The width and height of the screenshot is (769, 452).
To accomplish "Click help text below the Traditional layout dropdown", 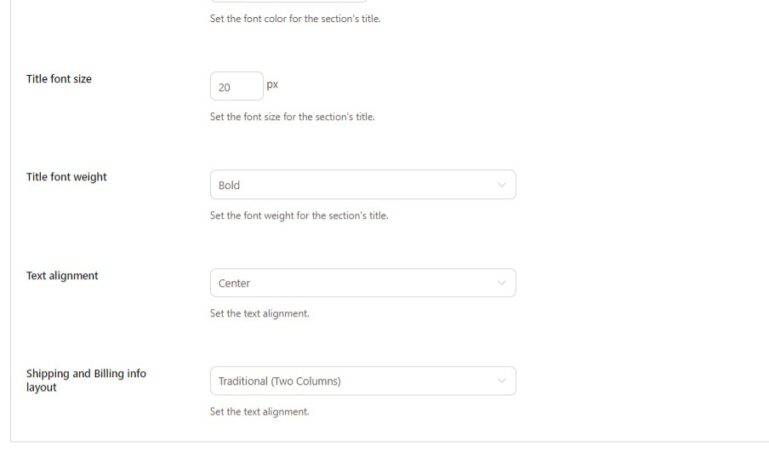I will [x=259, y=411].
